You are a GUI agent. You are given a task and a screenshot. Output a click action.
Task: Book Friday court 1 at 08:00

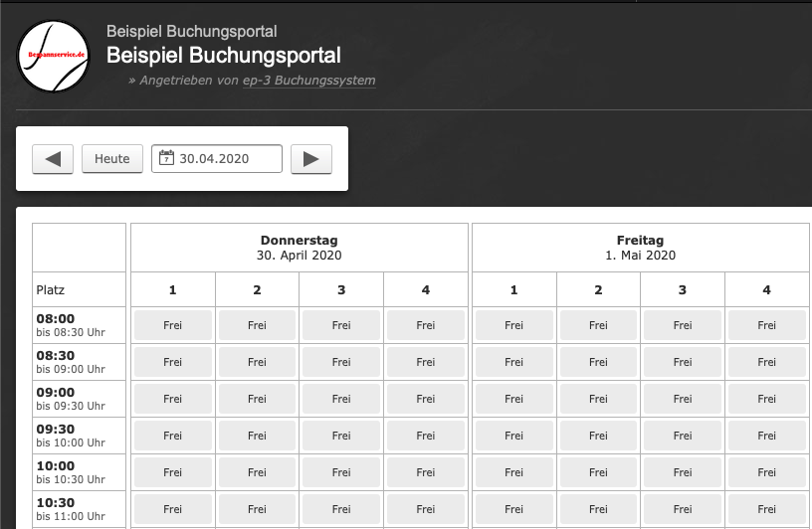tap(513, 325)
